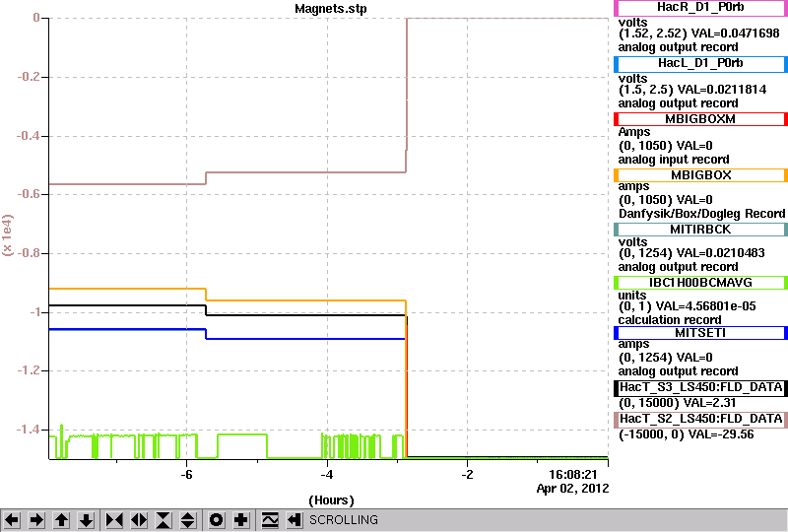Select the HacT_S3_LS450:FLD_DATA legend entry
The height and width of the screenshot is (532, 788).
[700, 388]
